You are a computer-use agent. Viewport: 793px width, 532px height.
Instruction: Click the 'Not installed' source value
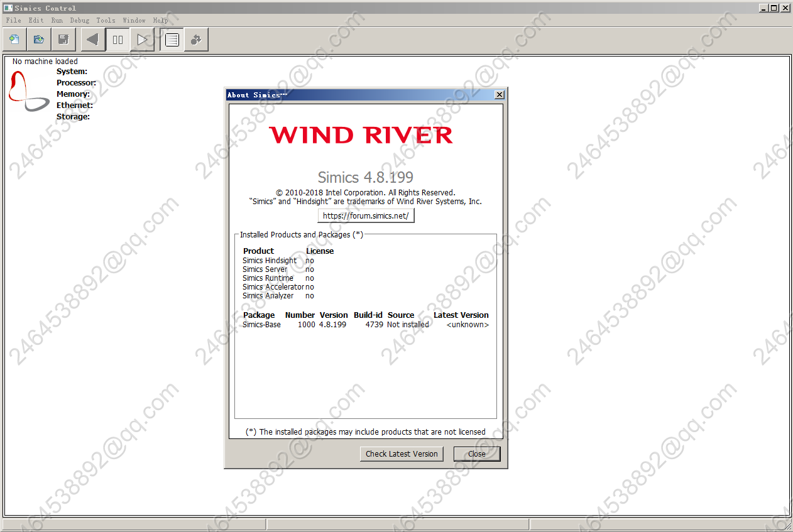tap(408, 325)
